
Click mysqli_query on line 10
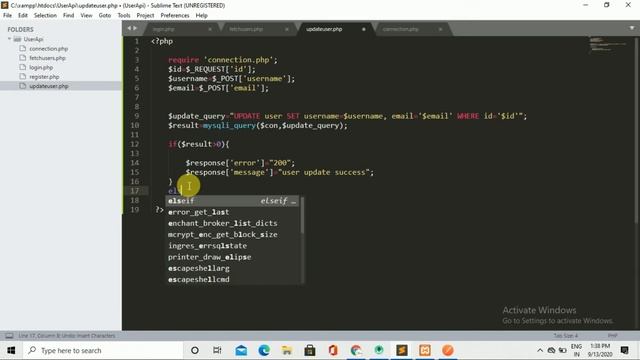229,126
